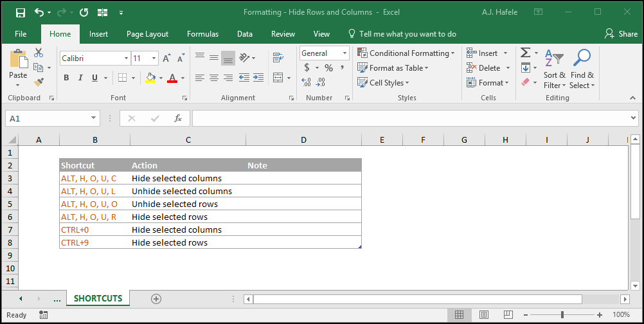
Task: Click Tell me what you want to do
Action: 402,34
